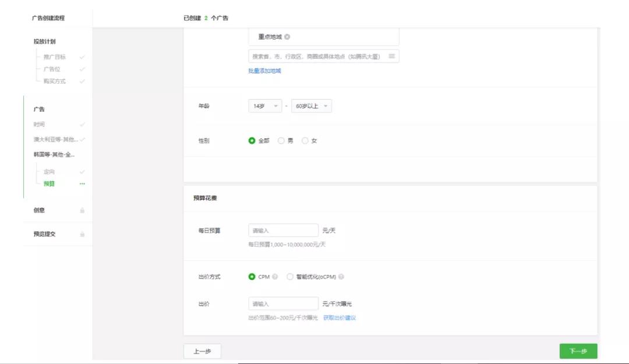Image resolution: width=629 pixels, height=364 pixels.
Task: Click the green 下一步 button
Action: click(578, 351)
